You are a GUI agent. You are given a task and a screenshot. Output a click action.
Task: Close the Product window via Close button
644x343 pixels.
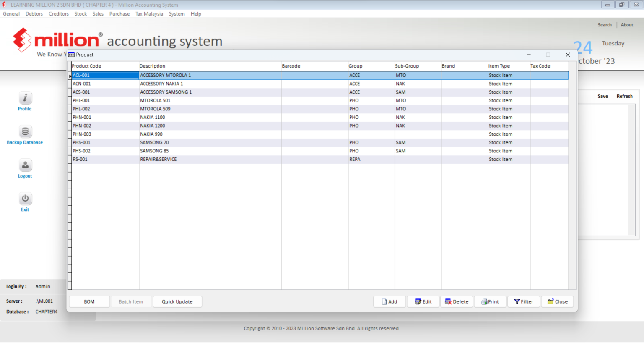557,301
